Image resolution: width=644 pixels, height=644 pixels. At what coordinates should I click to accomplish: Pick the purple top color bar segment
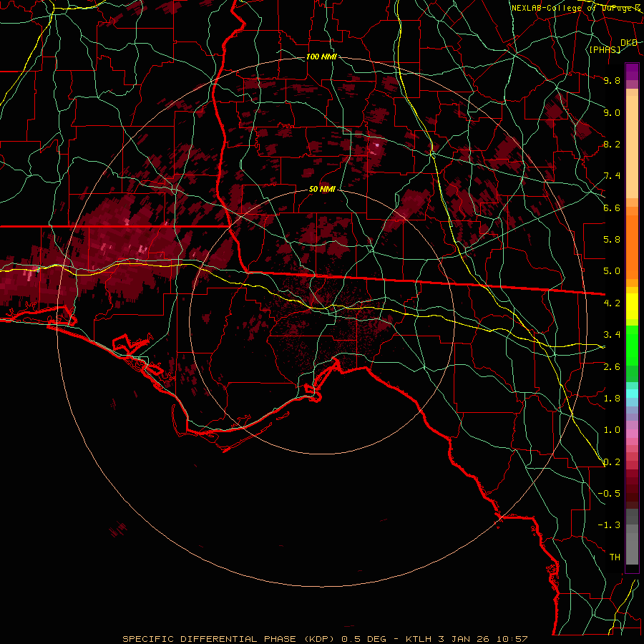[x=632, y=72]
